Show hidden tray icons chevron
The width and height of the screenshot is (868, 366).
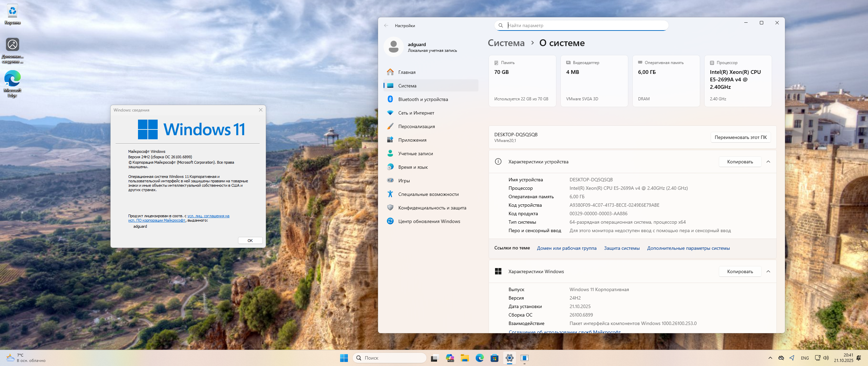pos(770,358)
